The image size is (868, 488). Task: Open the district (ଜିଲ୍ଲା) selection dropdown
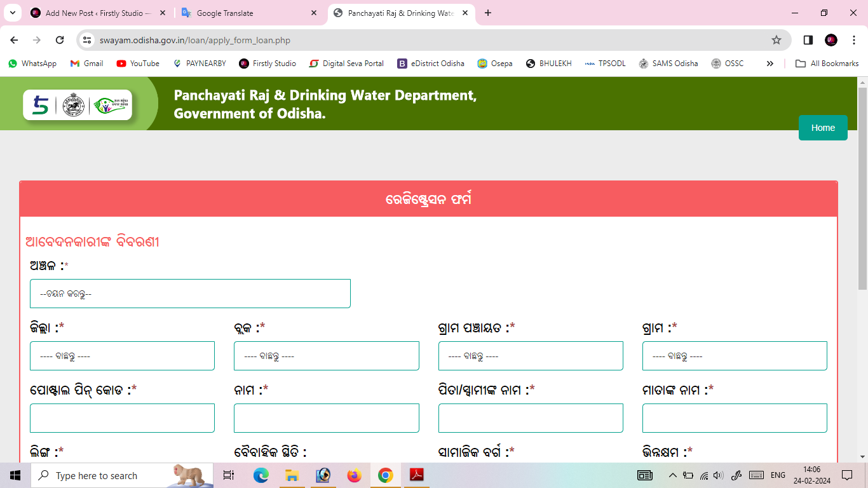pos(122,356)
